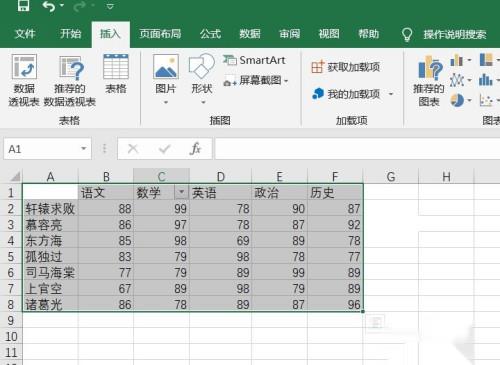Click the Undo arrow icon

(49, 6)
